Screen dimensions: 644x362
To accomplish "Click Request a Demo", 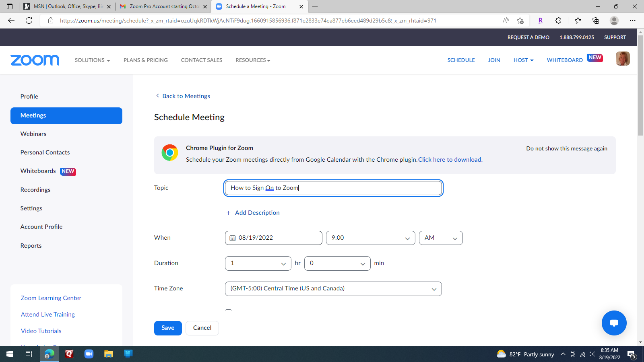I will tap(528, 37).
